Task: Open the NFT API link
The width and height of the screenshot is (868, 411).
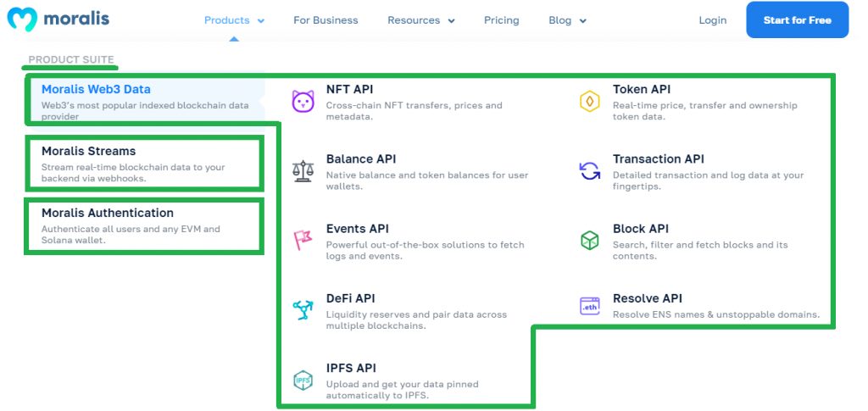Action: (x=350, y=89)
